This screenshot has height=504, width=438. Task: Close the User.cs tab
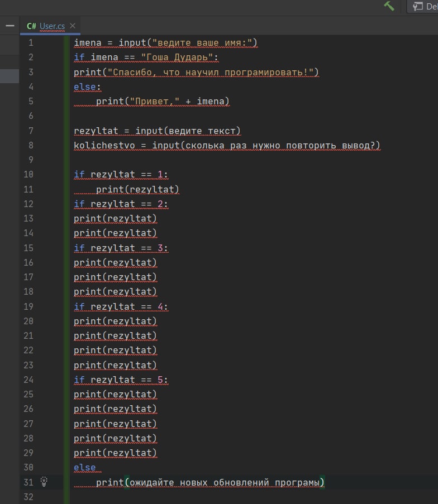click(73, 26)
